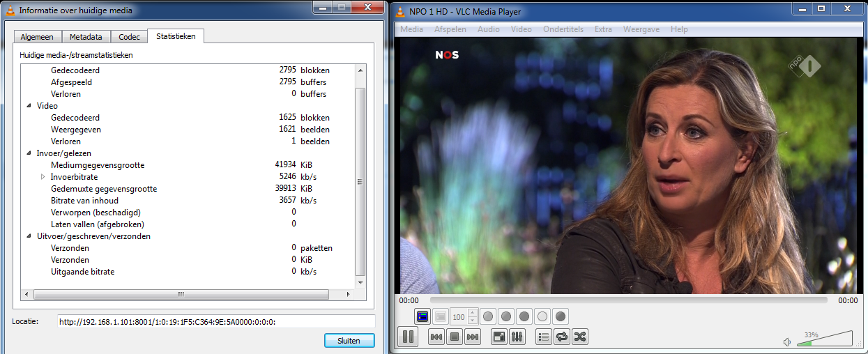Image resolution: width=868 pixels, height=354 pixels.
Task: Collapse the Uitvoer/geschreven/verzonden group
Action: (29, 236)
